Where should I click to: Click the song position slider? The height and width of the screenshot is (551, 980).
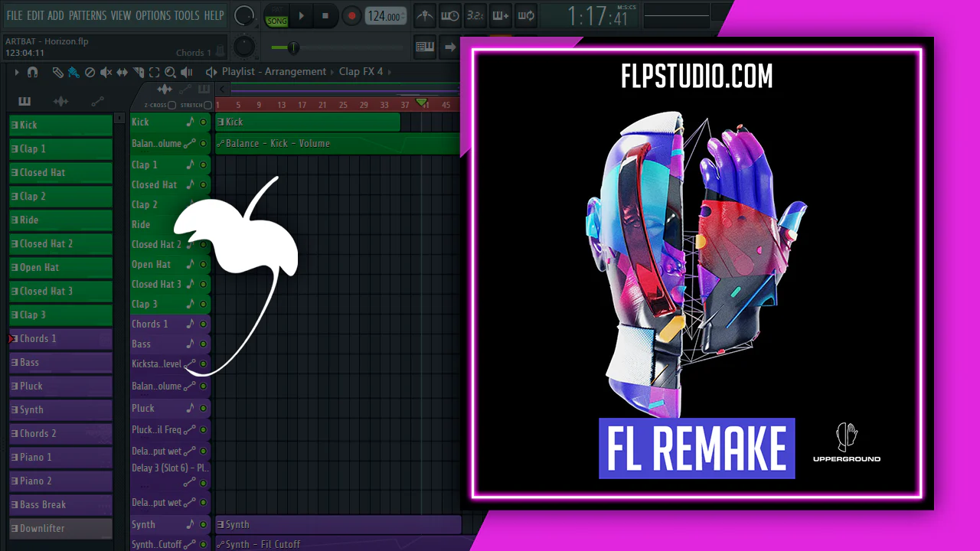click(335, 48)
